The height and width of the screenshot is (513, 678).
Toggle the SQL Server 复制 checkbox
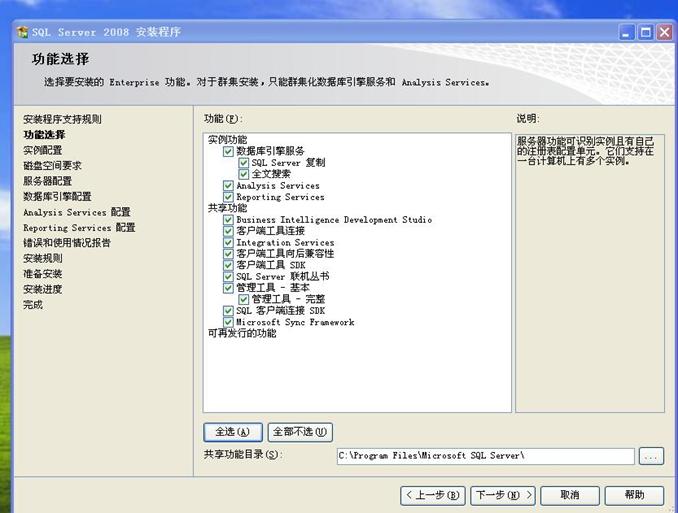244,162
